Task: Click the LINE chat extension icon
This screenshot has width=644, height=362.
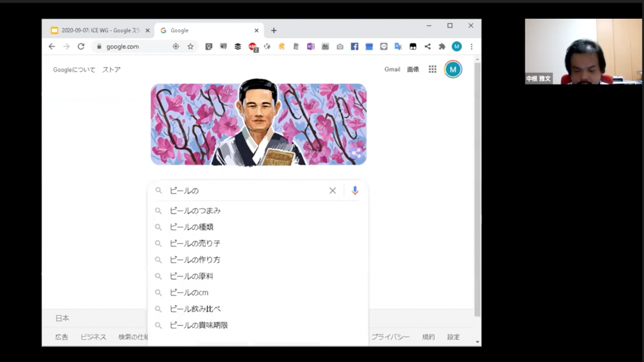Action: [384, 47]
